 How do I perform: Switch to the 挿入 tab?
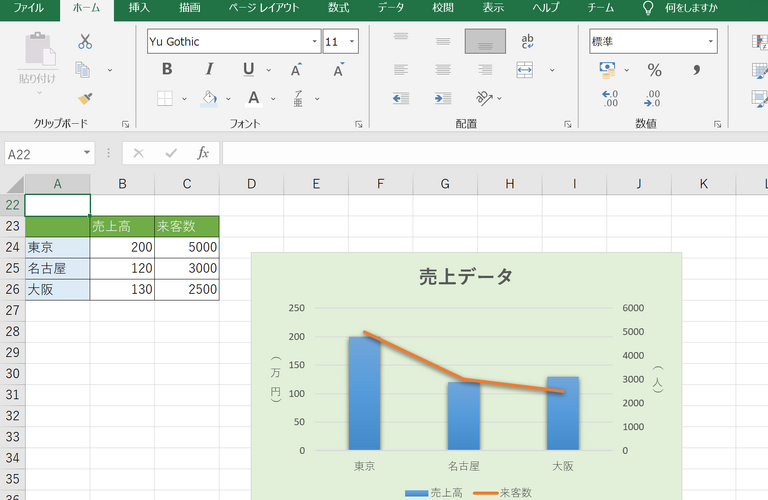click(139, 8)
